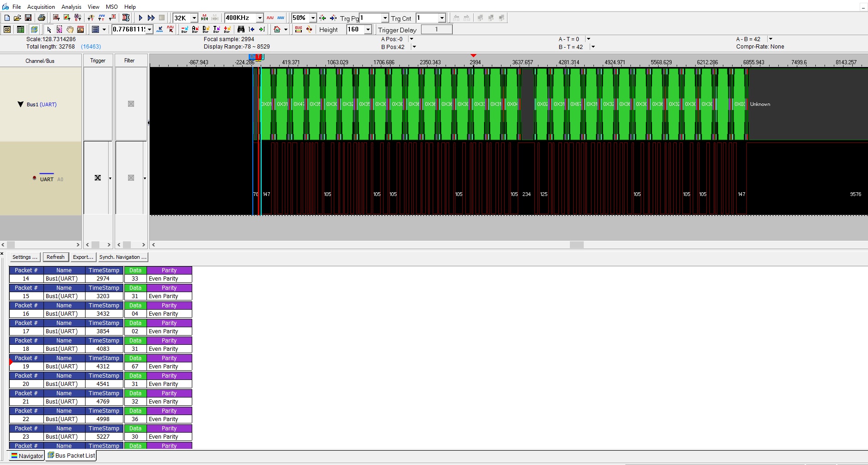Screen dimensions: 868x465
Task: Click the film-strip icon beside trigger icons
Action: tap(126, 18)
